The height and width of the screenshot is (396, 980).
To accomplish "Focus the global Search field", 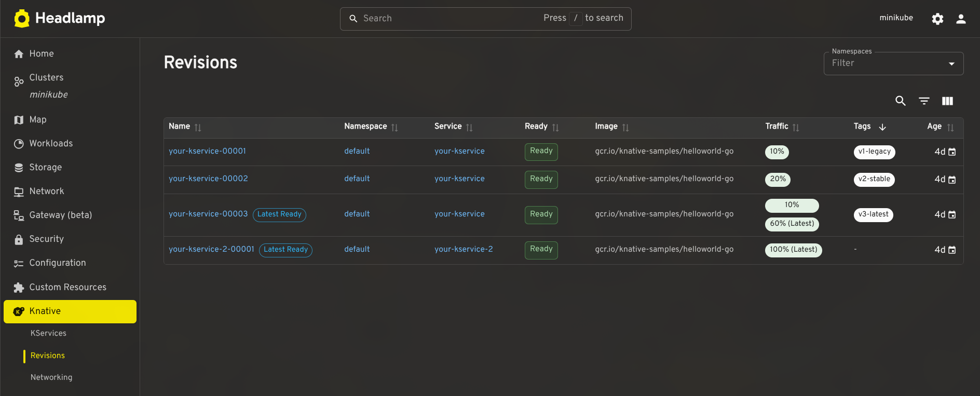I will coord(485,19).
